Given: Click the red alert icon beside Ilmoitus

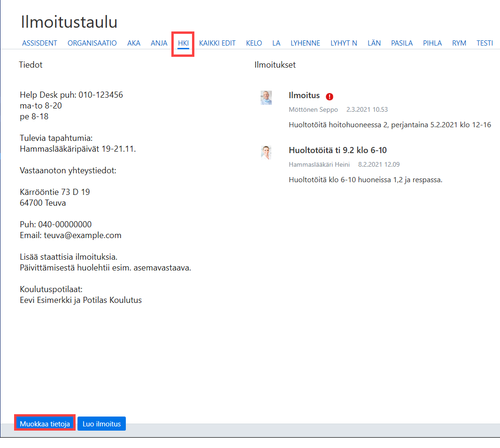Looking at the screenshot, I should point(330,96).
